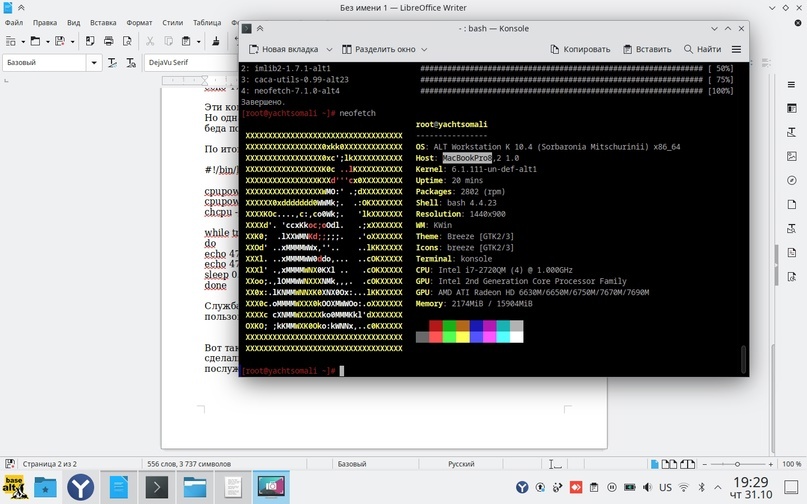Expand save dropdown arrow
The image size is (807, 504).
tap(72, 42)
